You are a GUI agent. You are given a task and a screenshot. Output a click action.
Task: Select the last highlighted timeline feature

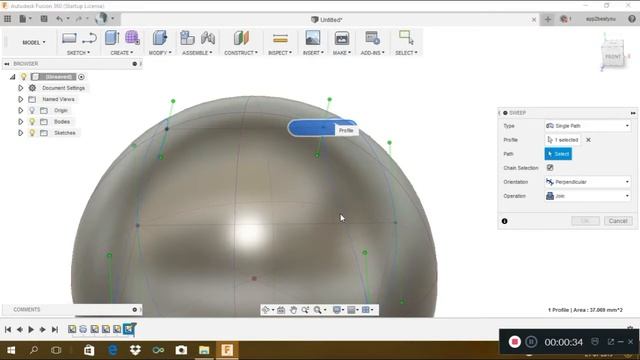(x=129, y=329)
